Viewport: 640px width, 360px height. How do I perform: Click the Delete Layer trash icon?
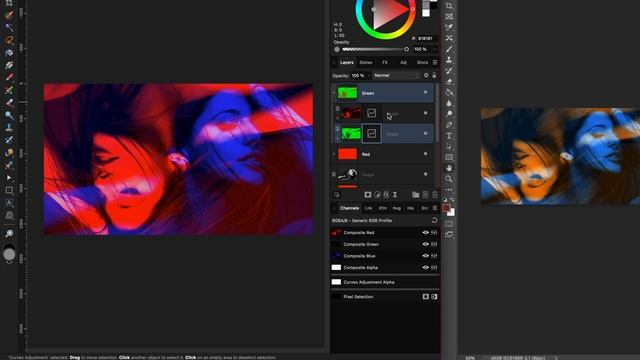434,195
